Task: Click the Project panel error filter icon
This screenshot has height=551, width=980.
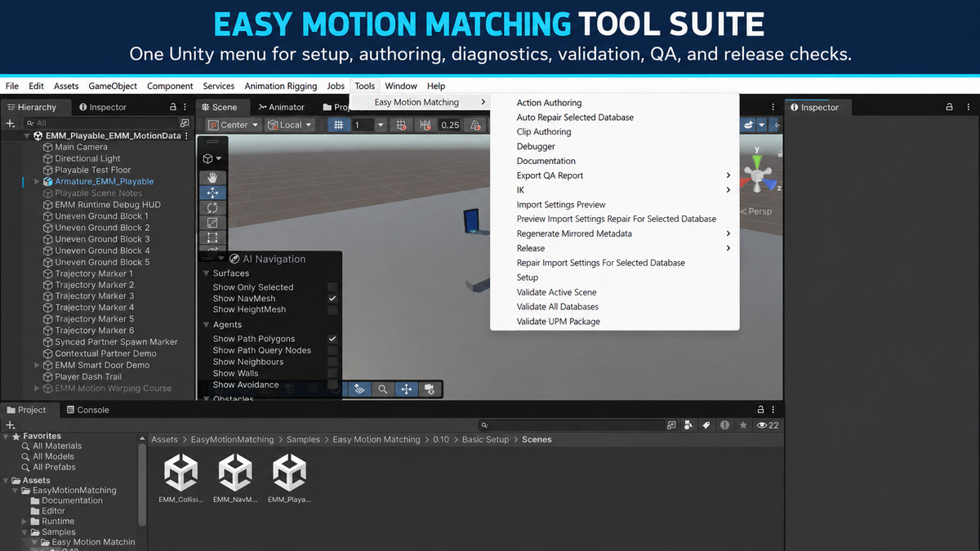Action: (725, 425)
